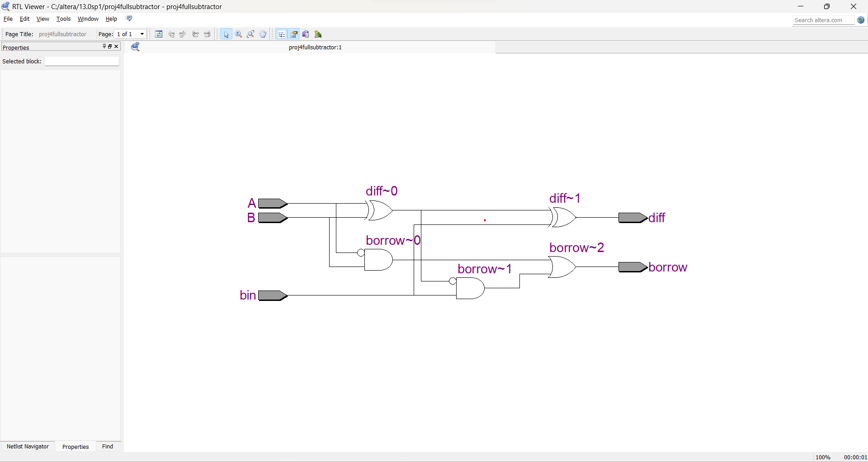Activate the zoom tool
This screenshot has width=868, height=462.
(238, 34)
